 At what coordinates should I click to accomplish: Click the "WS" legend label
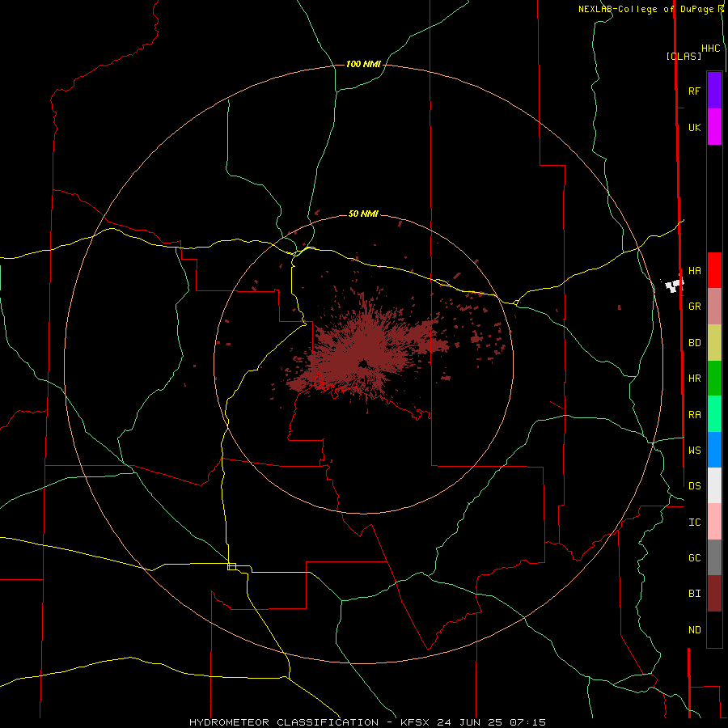pos(694,450)
